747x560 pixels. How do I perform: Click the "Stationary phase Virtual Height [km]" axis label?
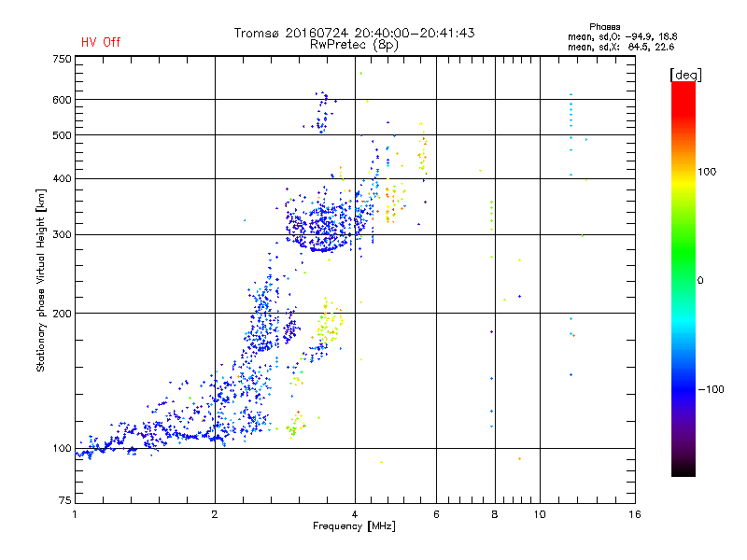(x=41, y=280)
